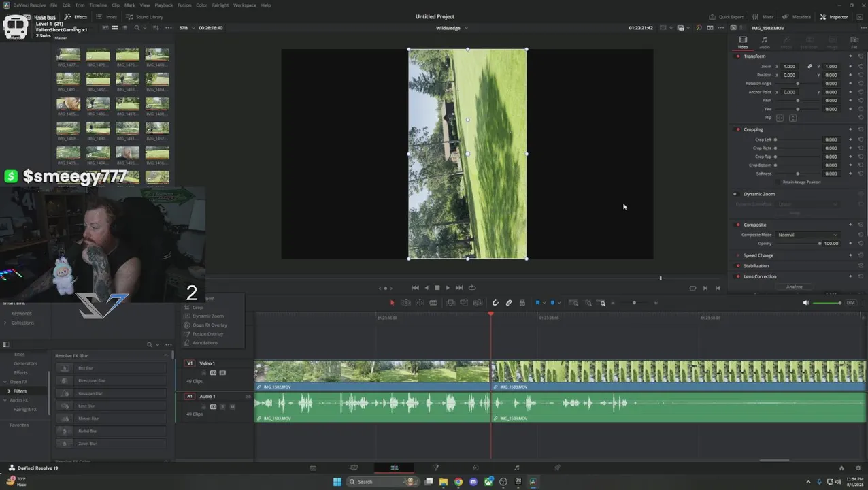Open the Inspector panel button
Image resolution: width=868 pixels, height=490 pixels.
[x=834, y=16]
